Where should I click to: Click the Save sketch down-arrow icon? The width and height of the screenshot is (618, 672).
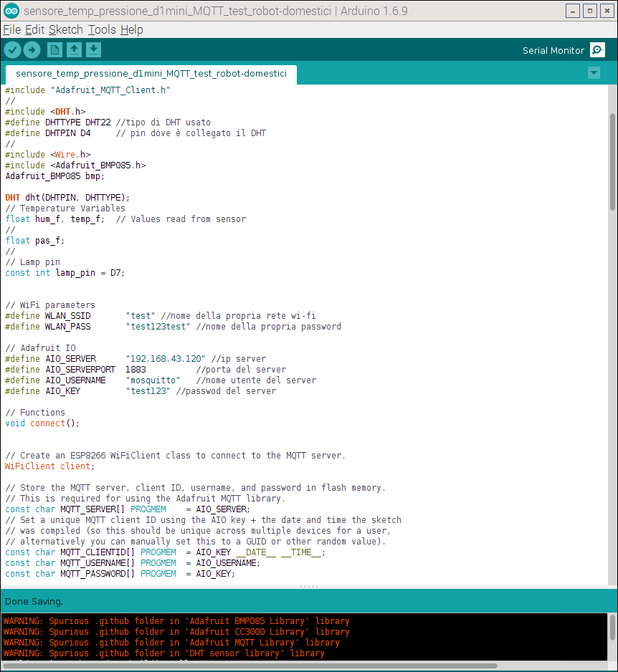pyautogui.click(x=93, y=50)
